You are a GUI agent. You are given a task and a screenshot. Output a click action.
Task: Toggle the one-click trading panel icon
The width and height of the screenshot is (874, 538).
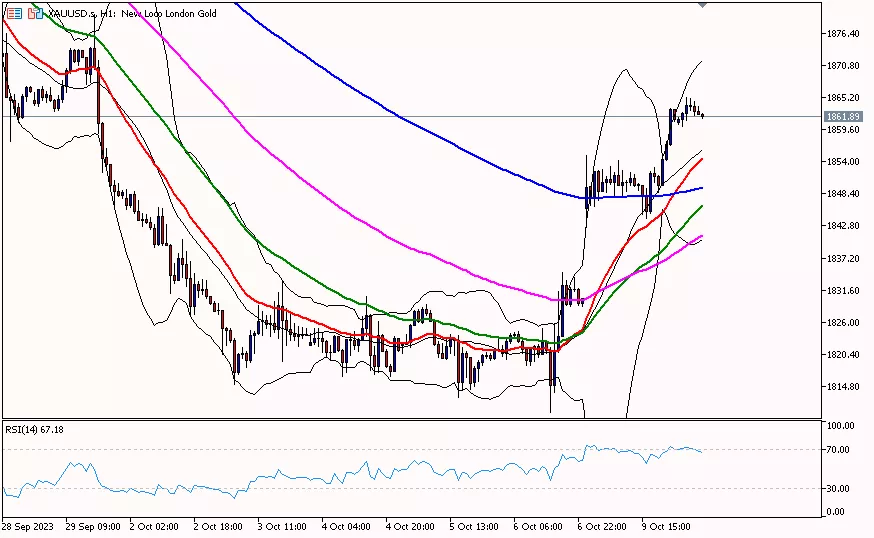[x=35, y=13]
